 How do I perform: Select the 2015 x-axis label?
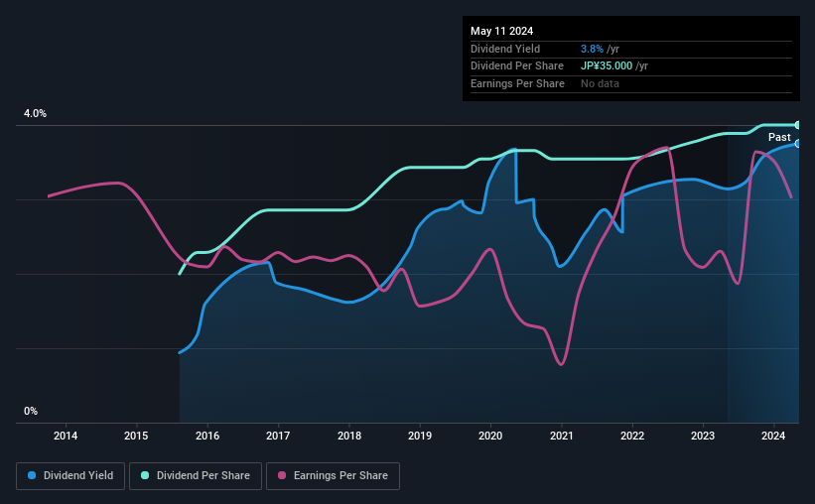click(136, 436)
